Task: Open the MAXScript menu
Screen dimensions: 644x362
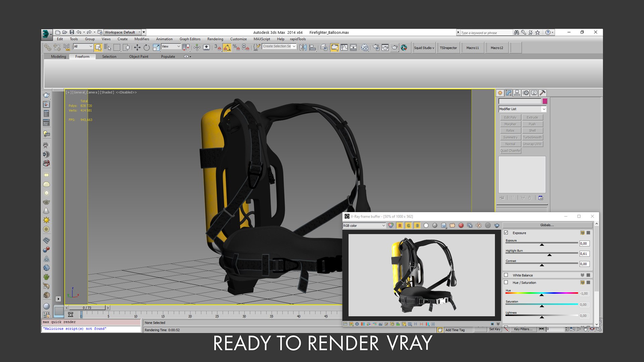Action: [262, 39]
